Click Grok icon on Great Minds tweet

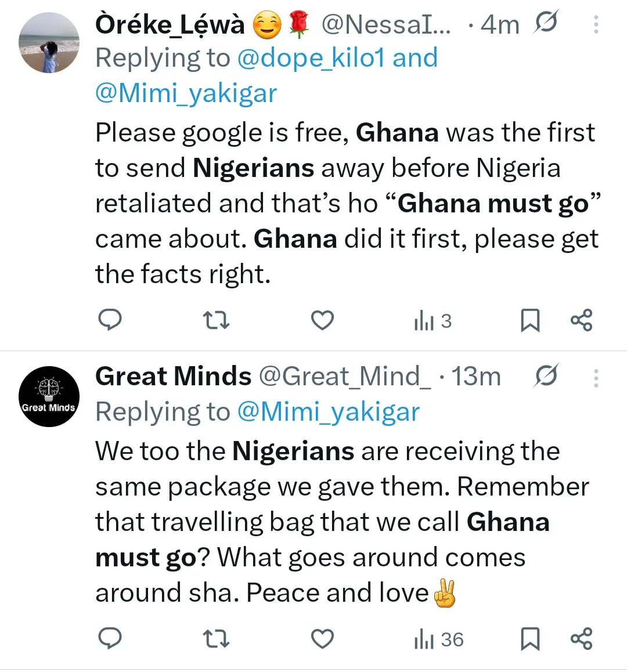(x=546, y=376)
